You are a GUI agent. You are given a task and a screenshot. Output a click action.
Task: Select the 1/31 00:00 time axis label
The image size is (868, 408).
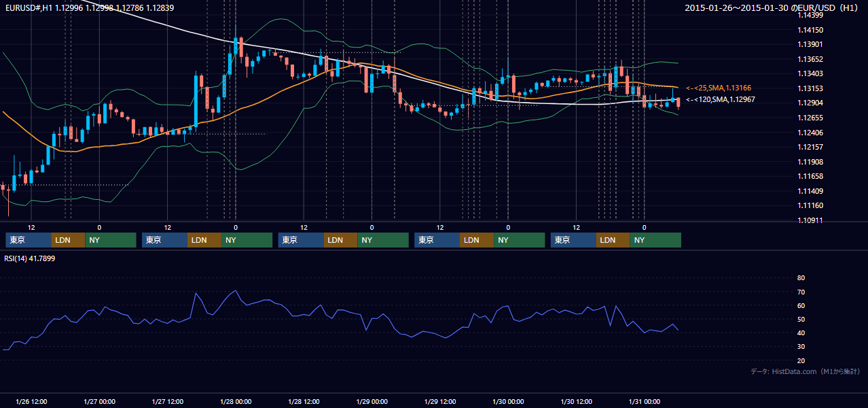(x=644, y=402)
